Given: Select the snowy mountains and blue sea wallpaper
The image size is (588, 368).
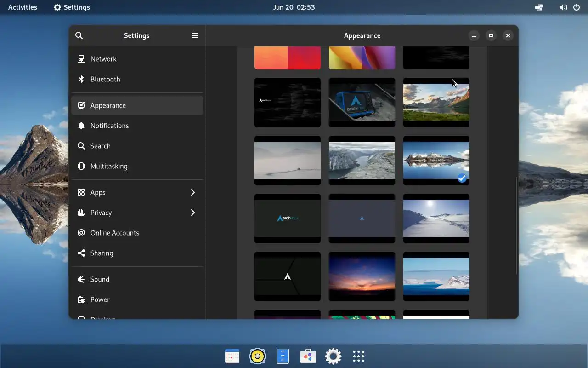Looking at the screenshot, I should click(436, 276).
